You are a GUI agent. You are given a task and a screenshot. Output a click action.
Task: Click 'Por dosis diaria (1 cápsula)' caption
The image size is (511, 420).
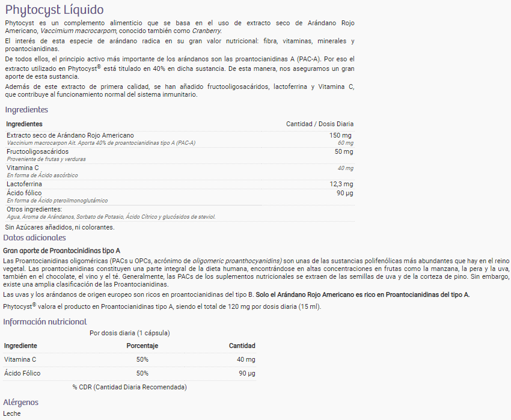coord(130,333)
